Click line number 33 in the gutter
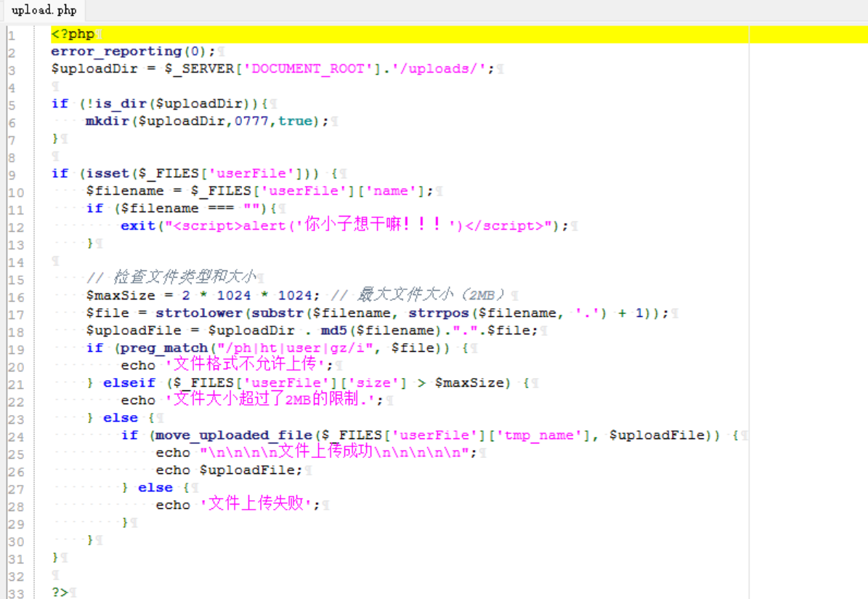This screenshot has width=868, height=599. (x=16, y=593)
